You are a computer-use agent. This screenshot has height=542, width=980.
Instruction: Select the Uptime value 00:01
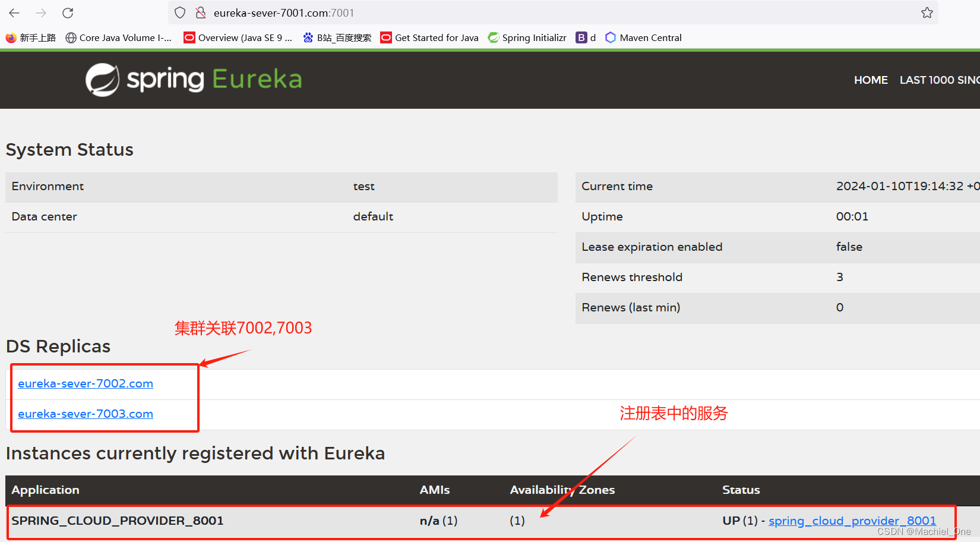pyautogui.click(x=852, y=217)
